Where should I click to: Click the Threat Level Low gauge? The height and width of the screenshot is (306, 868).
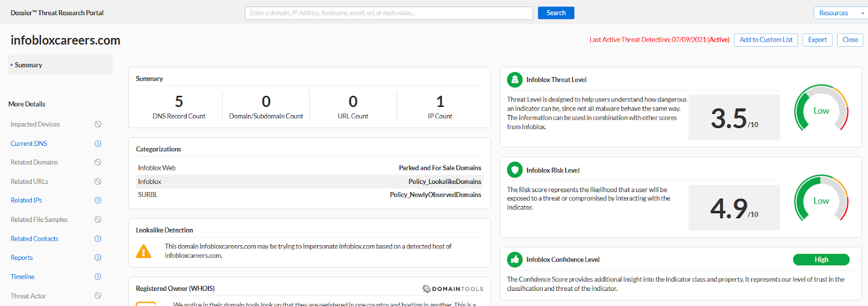[x=821, y=110]
